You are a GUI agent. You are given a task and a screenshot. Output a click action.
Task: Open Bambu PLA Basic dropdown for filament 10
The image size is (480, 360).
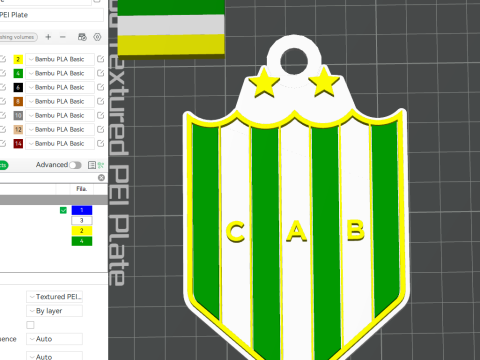tap(60, 115)
